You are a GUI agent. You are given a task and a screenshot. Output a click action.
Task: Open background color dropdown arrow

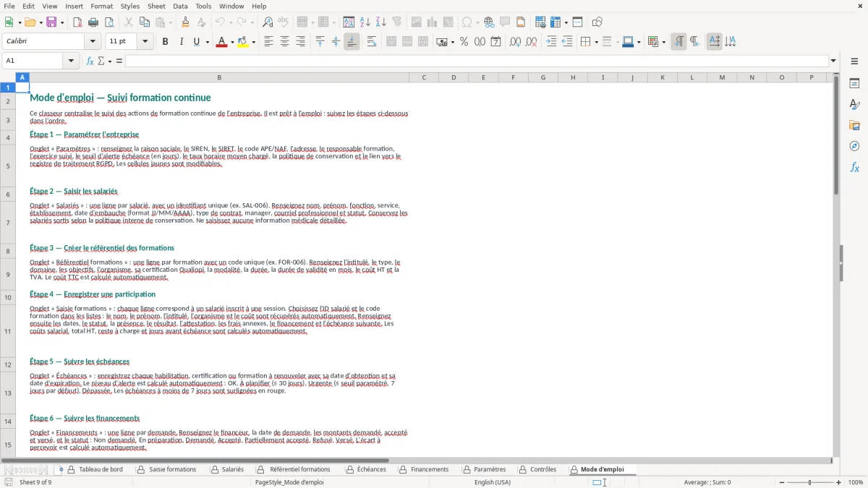253,42
